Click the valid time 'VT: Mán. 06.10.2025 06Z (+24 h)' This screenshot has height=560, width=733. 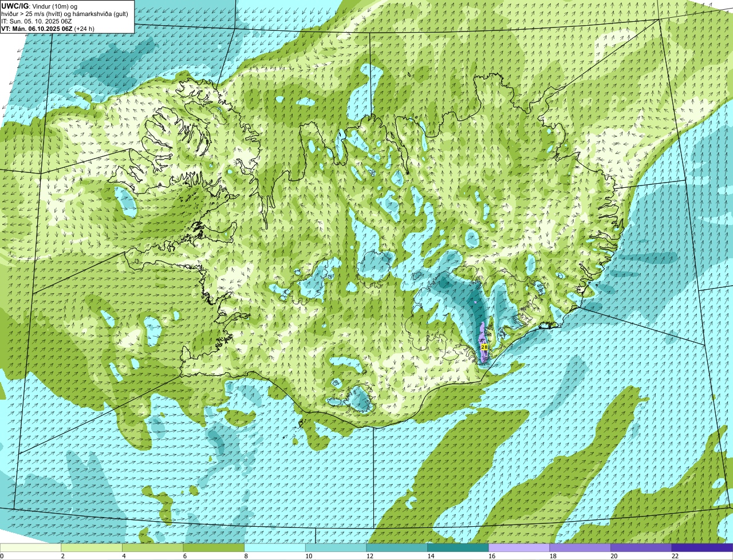[48, 28]
